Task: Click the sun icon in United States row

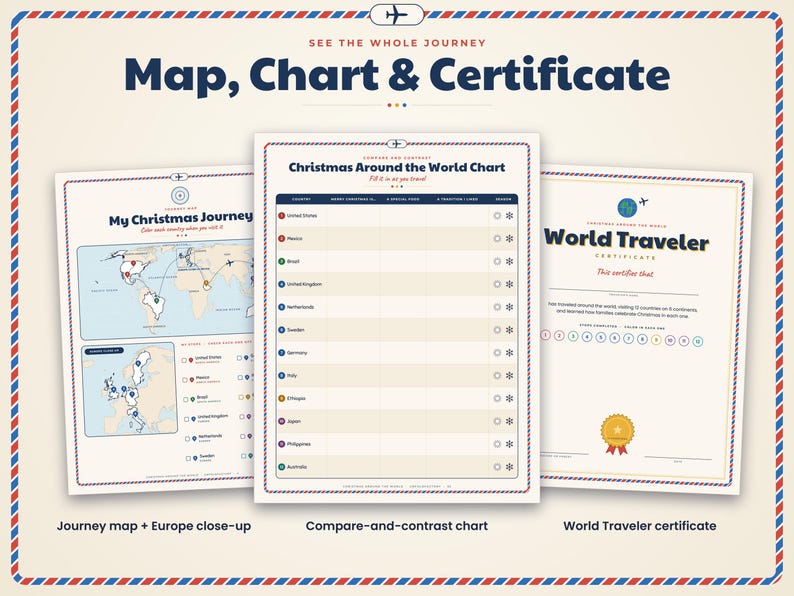Action: (x=497, y=216)
